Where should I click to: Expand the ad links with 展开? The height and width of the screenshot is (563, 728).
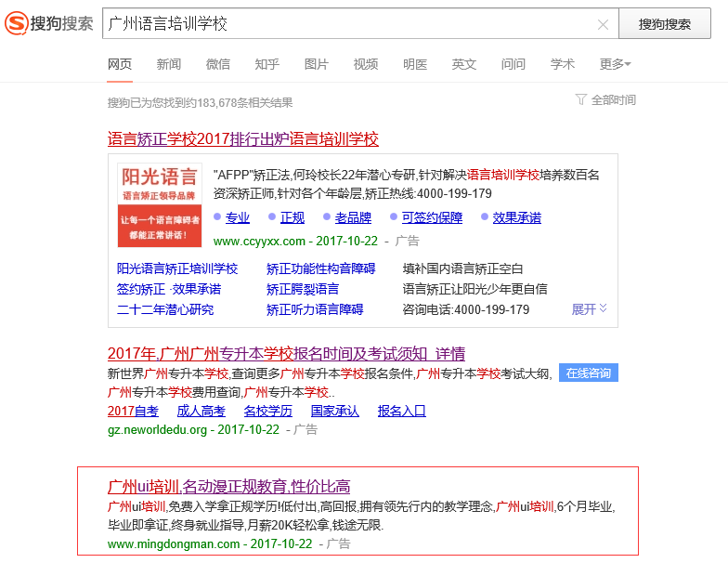(589, 309)
